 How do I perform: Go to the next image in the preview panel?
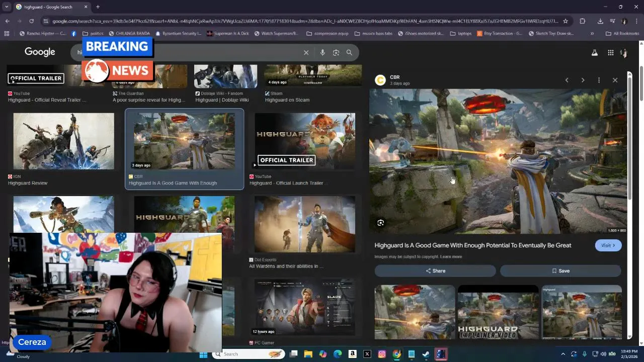(583, 80)
